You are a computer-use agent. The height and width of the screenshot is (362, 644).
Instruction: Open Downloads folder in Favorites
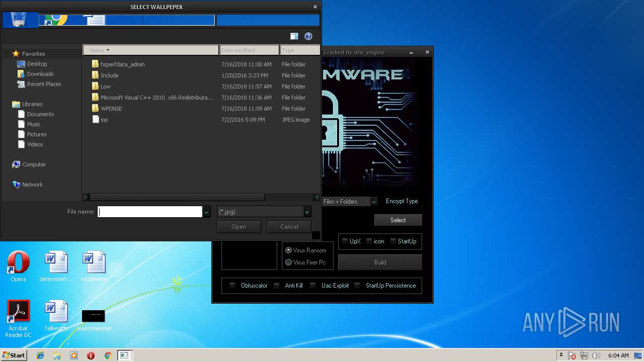[x=35, y=74]
